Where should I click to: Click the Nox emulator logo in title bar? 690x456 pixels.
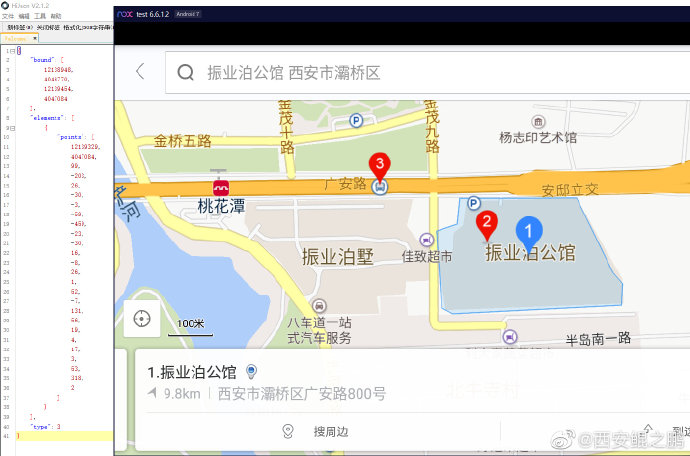pos(125,14)
